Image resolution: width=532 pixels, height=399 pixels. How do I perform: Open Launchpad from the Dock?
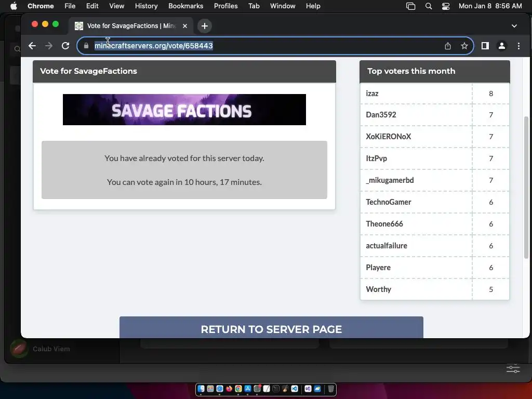pos(210,389)
